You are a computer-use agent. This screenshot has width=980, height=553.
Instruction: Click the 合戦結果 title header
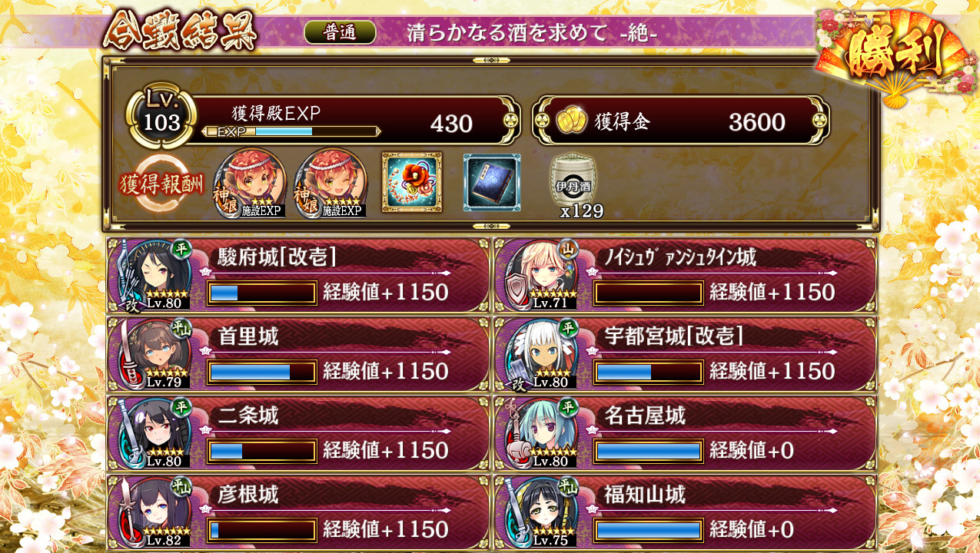click(181, 31)
